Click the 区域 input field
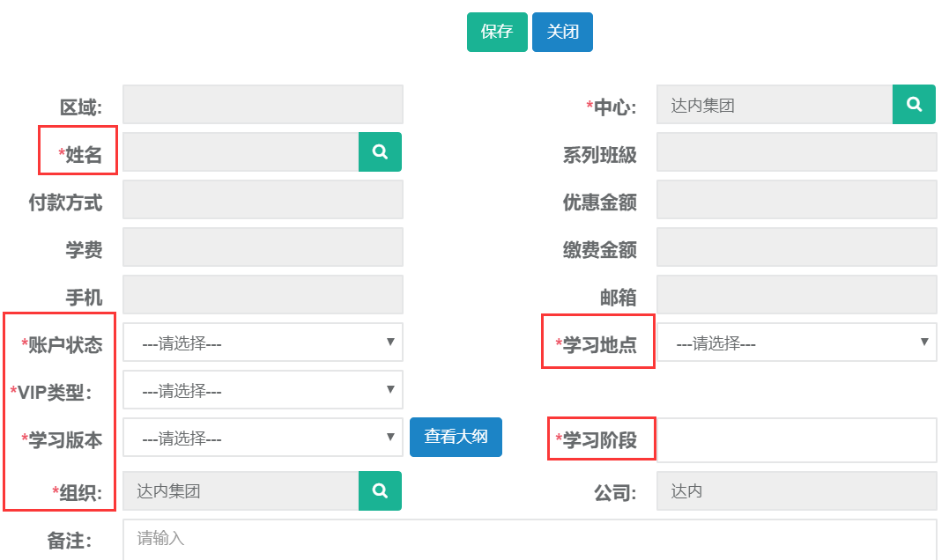 (263, 105)
